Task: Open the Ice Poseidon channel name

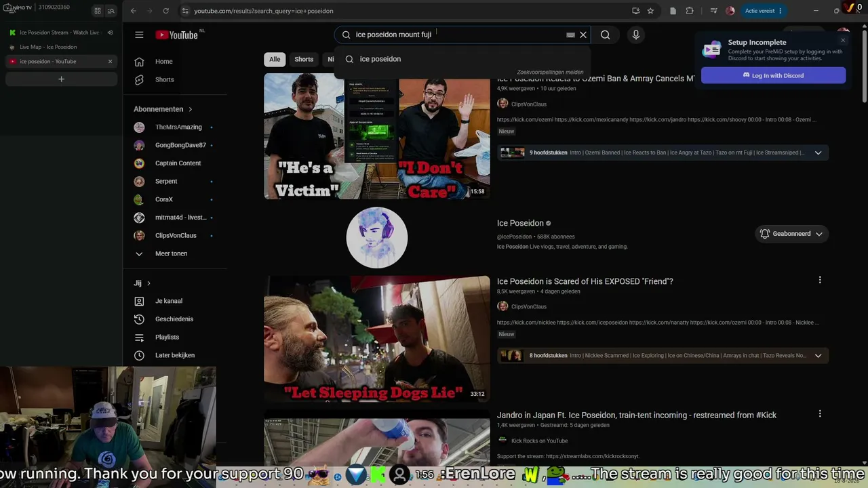Action: (520, 223)
